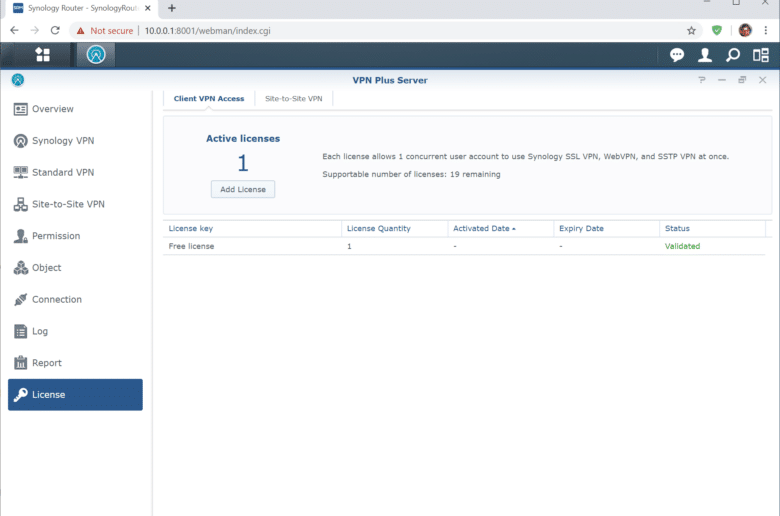Open the browser profile avatar

(x=745, y=30)
